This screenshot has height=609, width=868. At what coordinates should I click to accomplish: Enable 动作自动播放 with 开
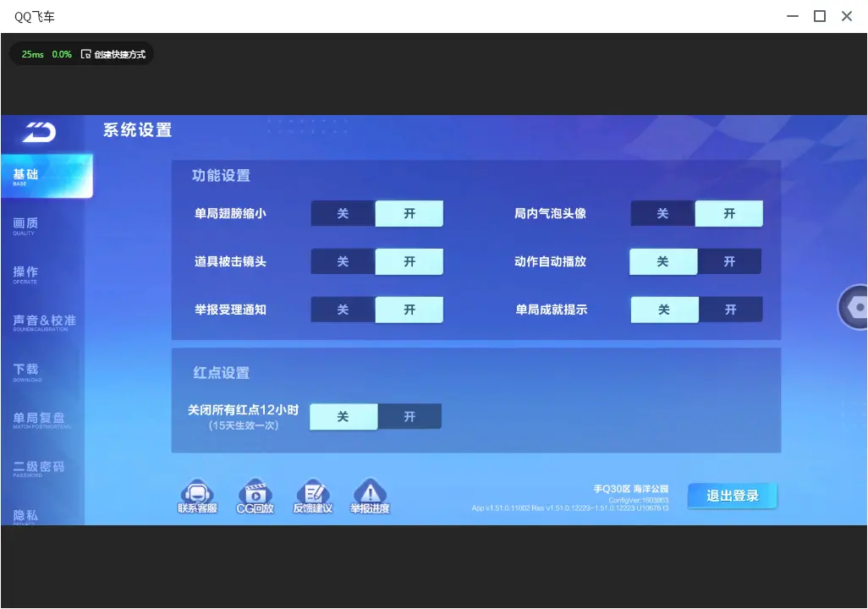(729, 262)
